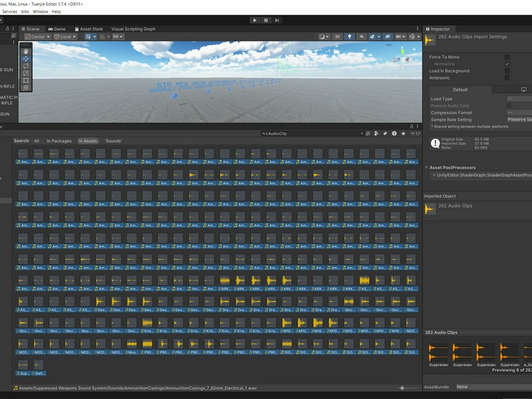Screen dimensions: 532x399
Task: Select the combined Transform tool
Action: point(26,88)
